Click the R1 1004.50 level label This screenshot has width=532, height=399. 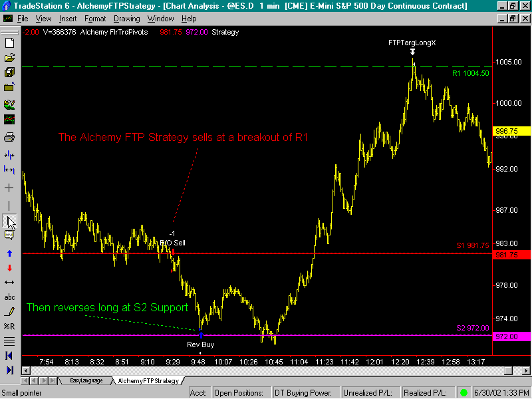pos(471,73)
